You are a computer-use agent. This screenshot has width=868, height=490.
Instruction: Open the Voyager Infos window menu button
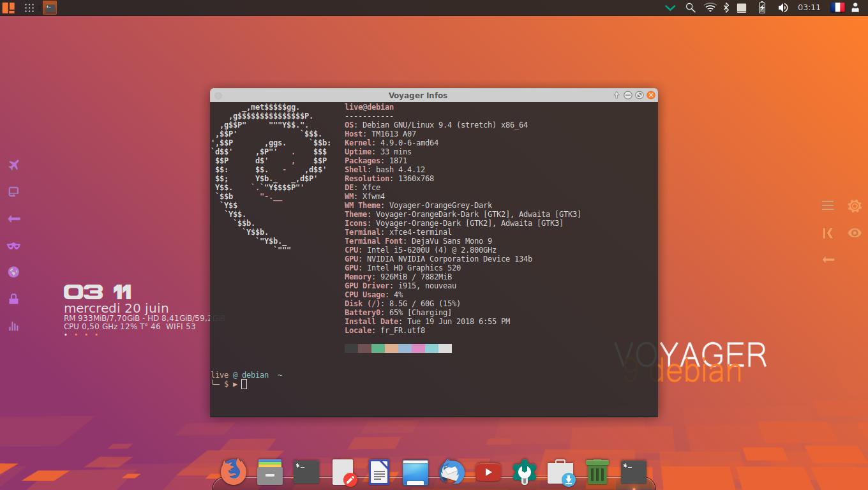tap(218, 95)
